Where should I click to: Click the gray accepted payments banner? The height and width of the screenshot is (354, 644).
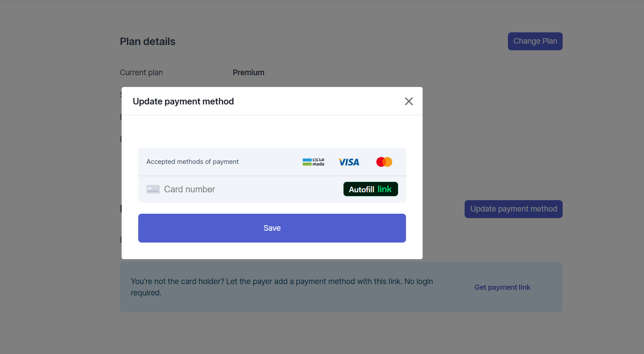coord(272,162)
